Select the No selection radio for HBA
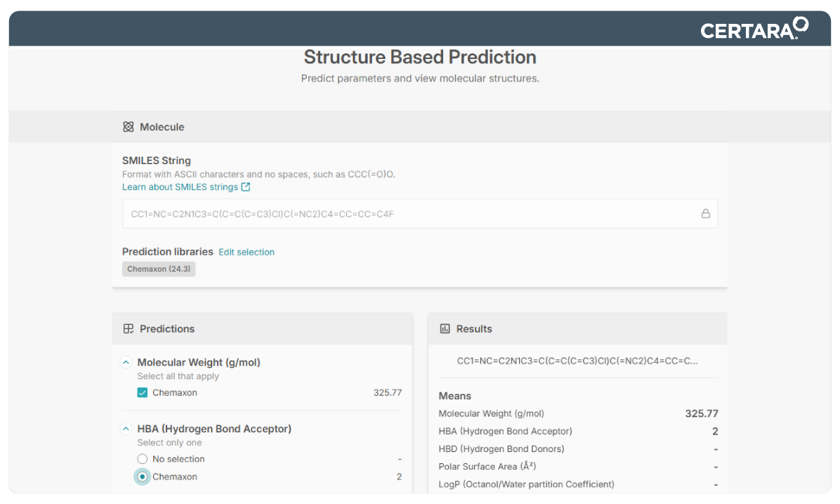The width and height of the screenshot is (840, 504). coord(143,459)
